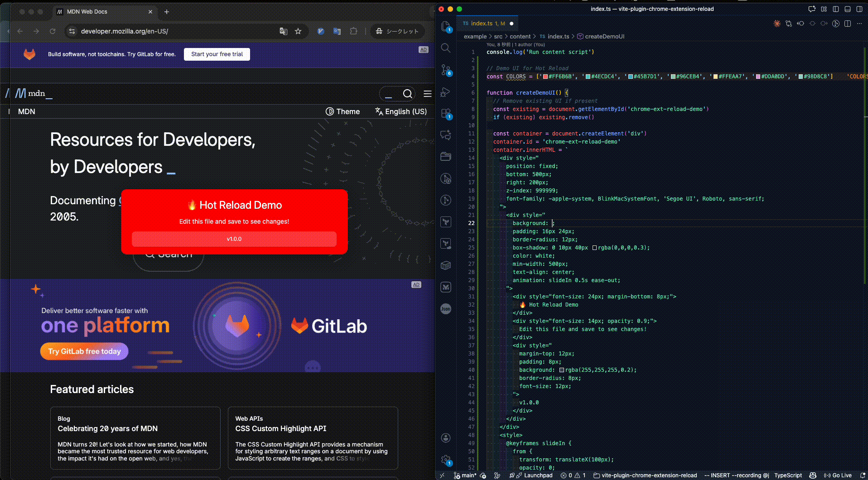Click the #FF6B6B color swatch in code
Screen dimensions: 868x480
[545, 77]
